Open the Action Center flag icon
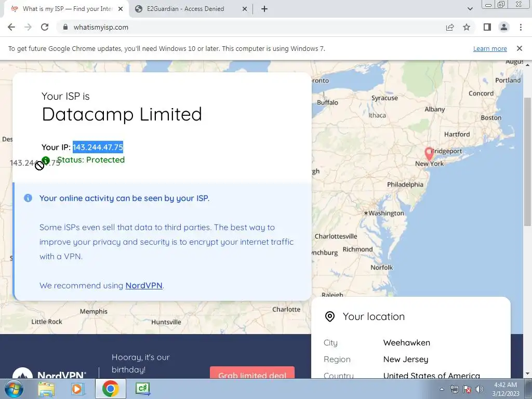Viewport: 532px width, 399px height. click(x=467, y=389)
